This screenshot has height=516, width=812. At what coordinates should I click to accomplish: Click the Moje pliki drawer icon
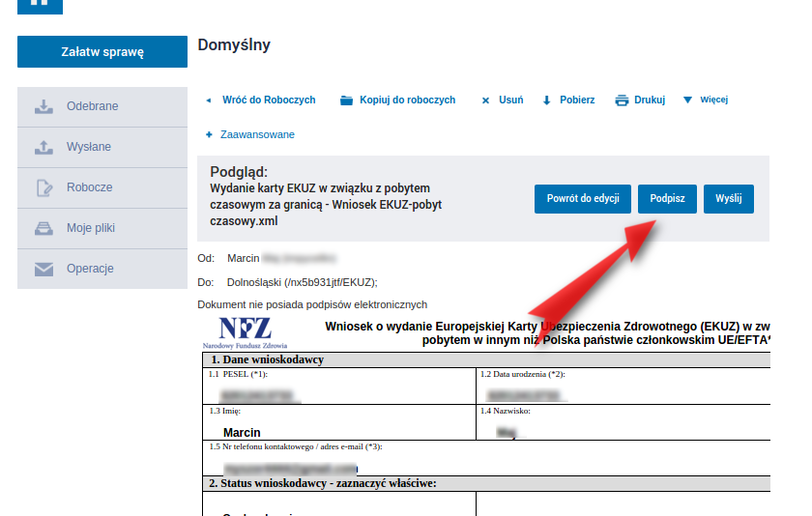[x=44, y=228]
